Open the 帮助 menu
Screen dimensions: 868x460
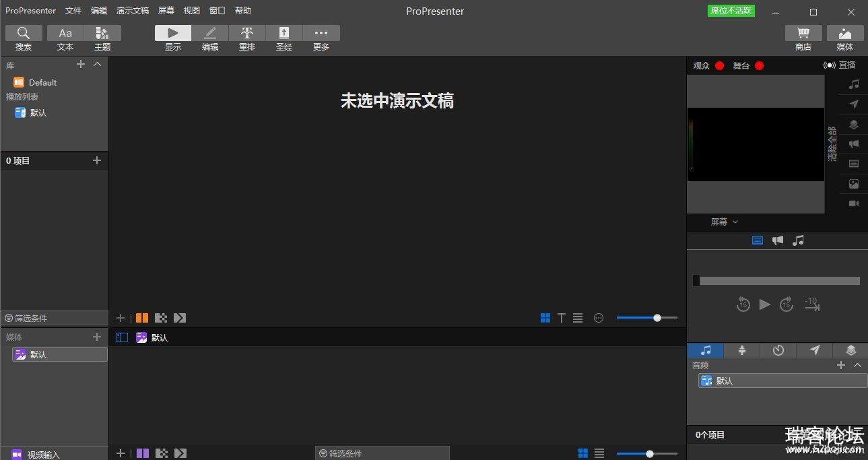coord(243,11)
